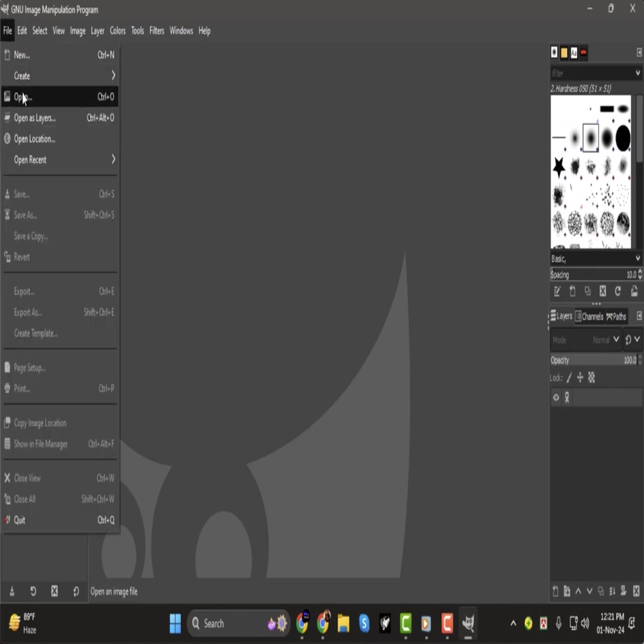Viewport: 644px width, 644px height.
Task: Choose Quit from the File menu
Action: pyautogui.click(x=19, y=520)
